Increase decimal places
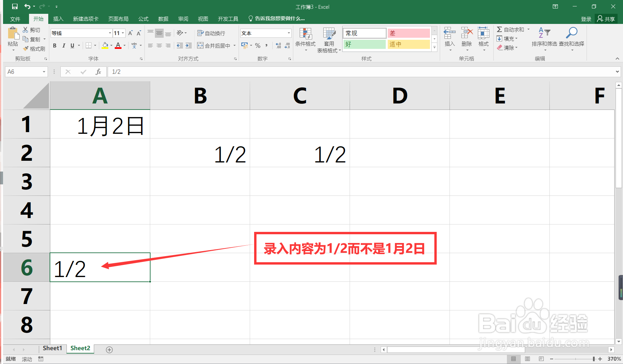 278,45
